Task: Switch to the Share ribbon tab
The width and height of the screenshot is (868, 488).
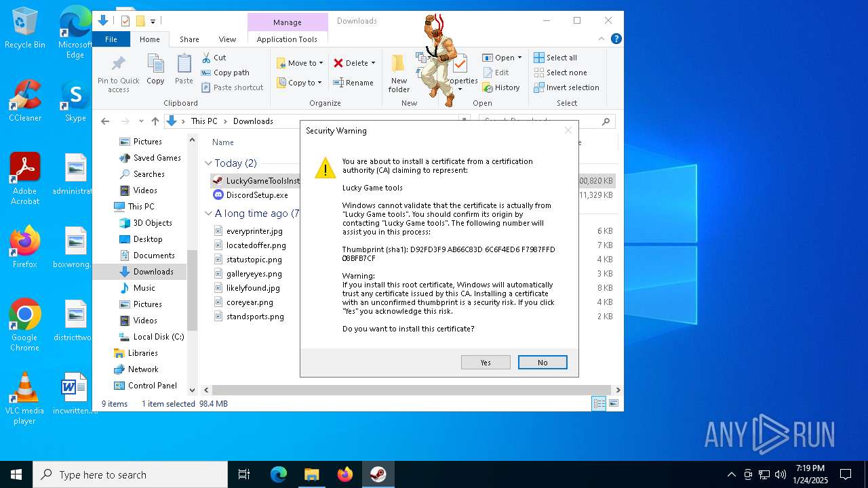Action: (x=189, y=39)
